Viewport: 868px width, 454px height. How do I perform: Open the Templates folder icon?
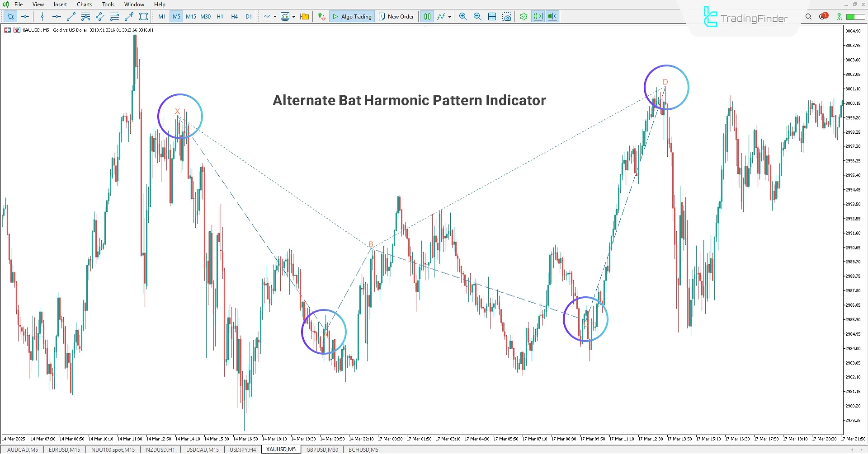point(304,16)
